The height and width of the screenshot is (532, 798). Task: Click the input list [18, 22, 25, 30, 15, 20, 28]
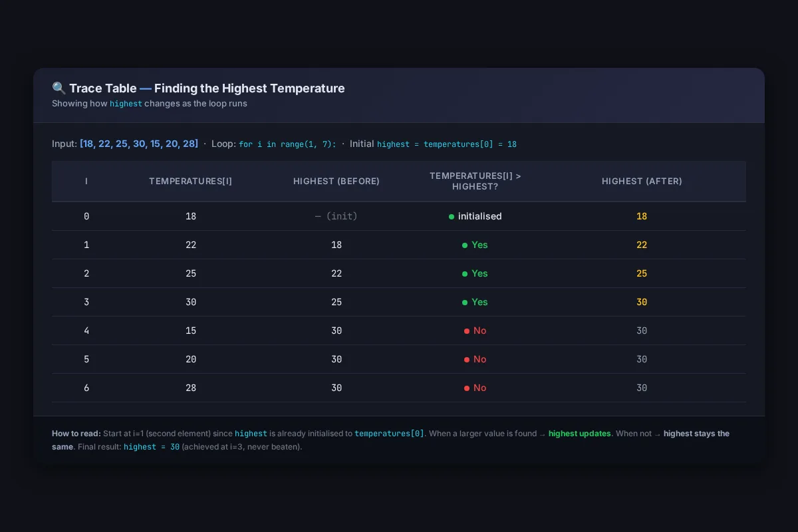[139, 144]
